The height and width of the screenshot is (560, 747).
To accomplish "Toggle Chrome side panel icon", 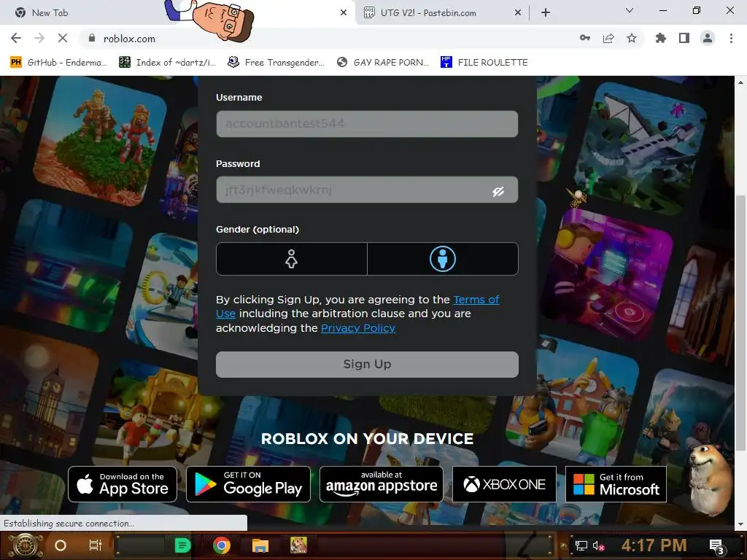I will (684, 38).
